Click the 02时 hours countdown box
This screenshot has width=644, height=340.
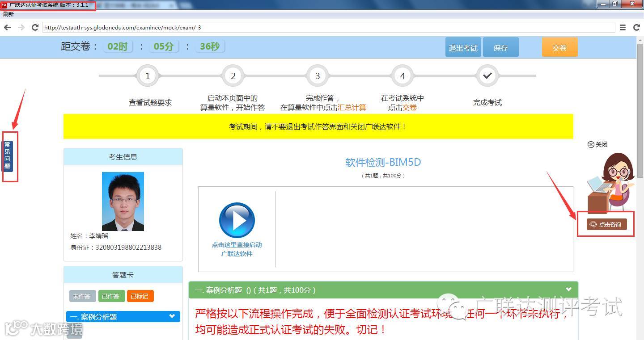point(118,46)
